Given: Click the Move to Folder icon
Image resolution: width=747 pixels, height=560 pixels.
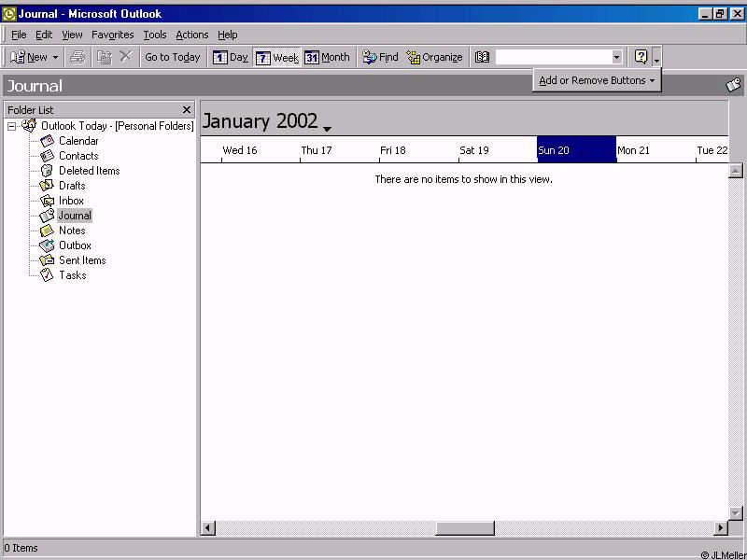Looking at the screenshot, I should click(105, 57).
